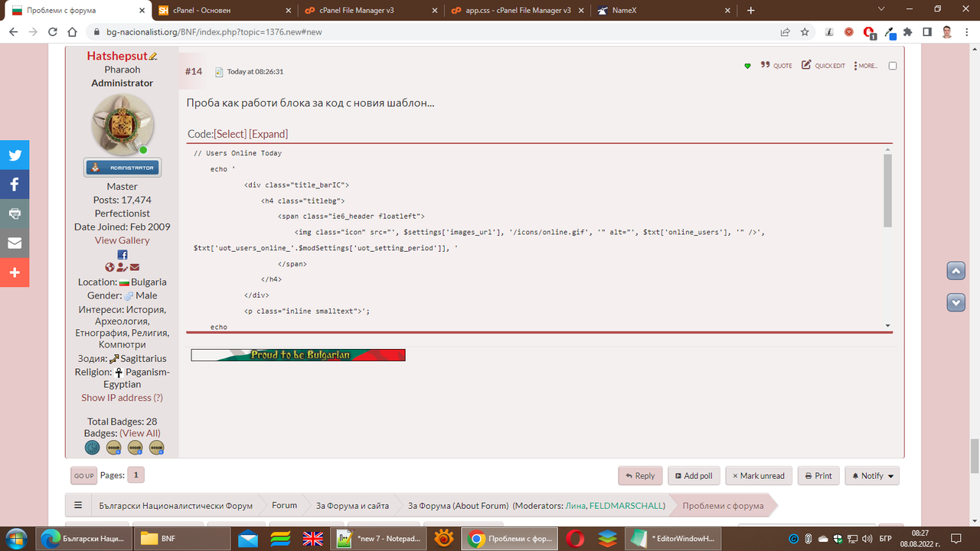Click the Add poll button
The width and height of the screenshot is (980, 551).
click(694, 475)
